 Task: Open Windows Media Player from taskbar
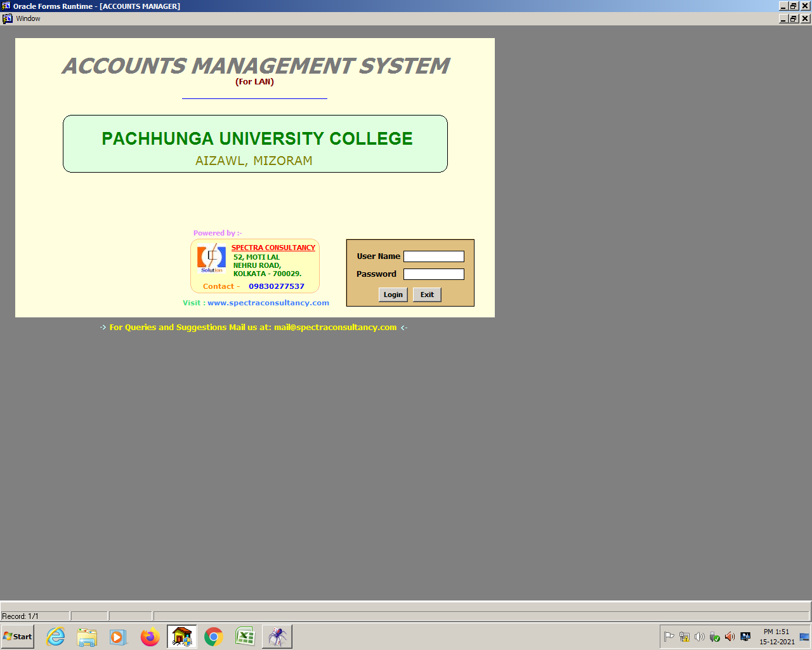[119, 637]
